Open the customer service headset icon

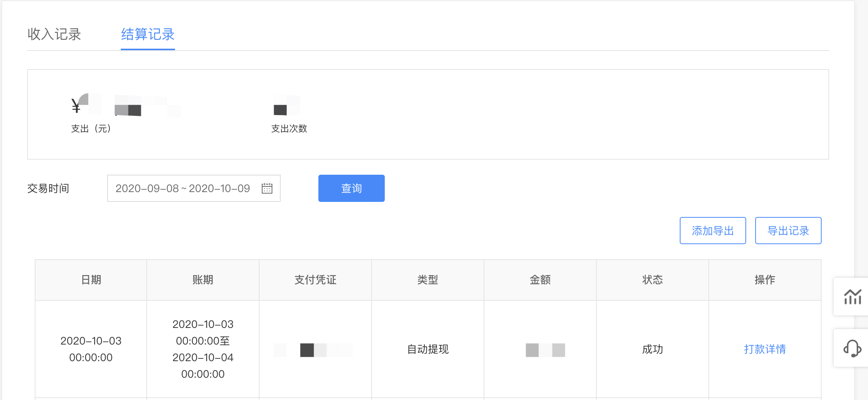click(x=853, y=348)
